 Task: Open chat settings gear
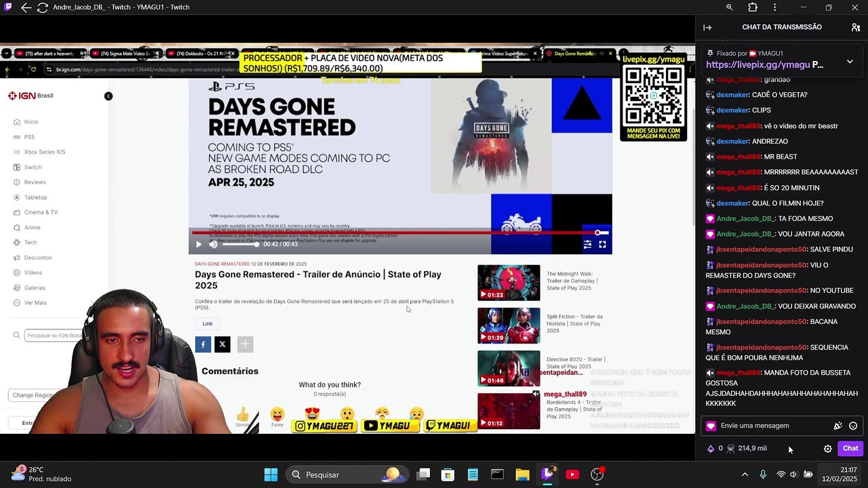click(x=827, y=448)
